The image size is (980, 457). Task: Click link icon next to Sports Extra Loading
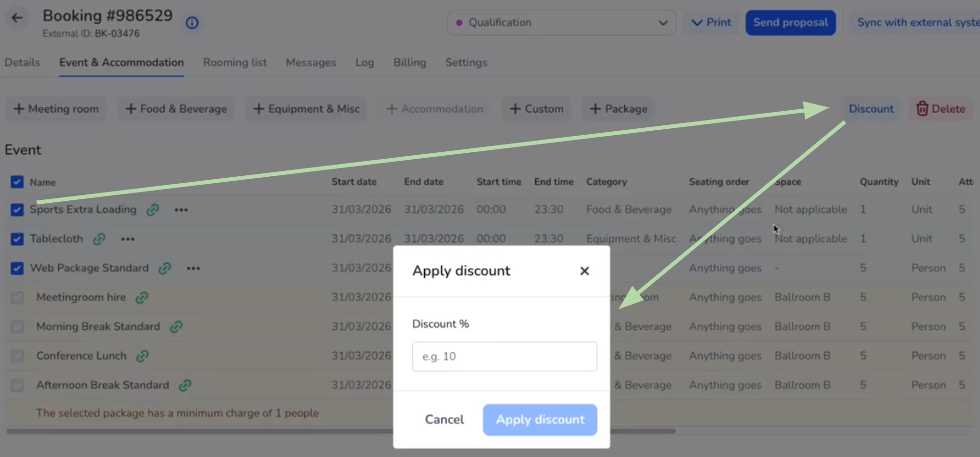(x=153, y=210)
